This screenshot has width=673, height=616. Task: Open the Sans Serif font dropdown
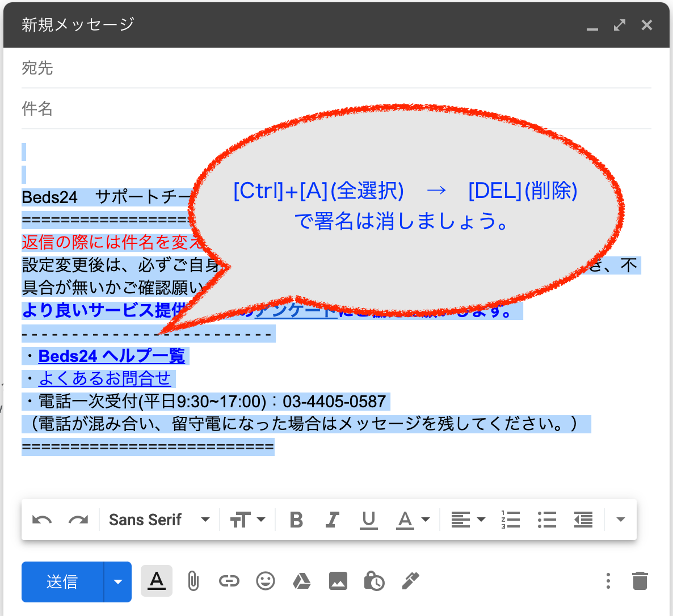click(x=159, y=520)
